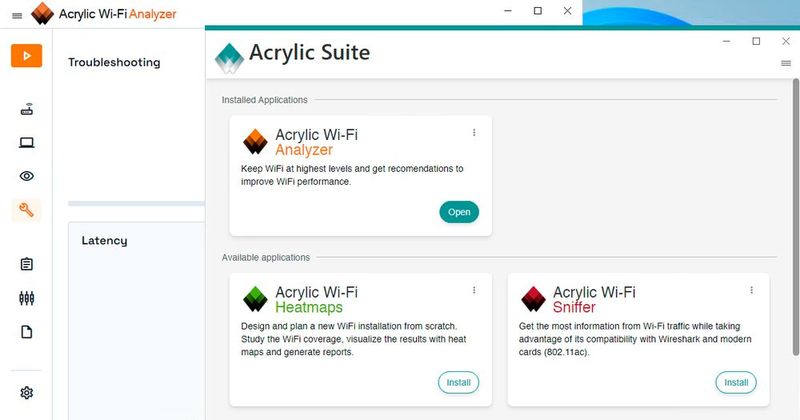Install Acrylic Wi-Fi Sniffer
The width and height of the screenshot is (800, 420).
click(736, 382)
